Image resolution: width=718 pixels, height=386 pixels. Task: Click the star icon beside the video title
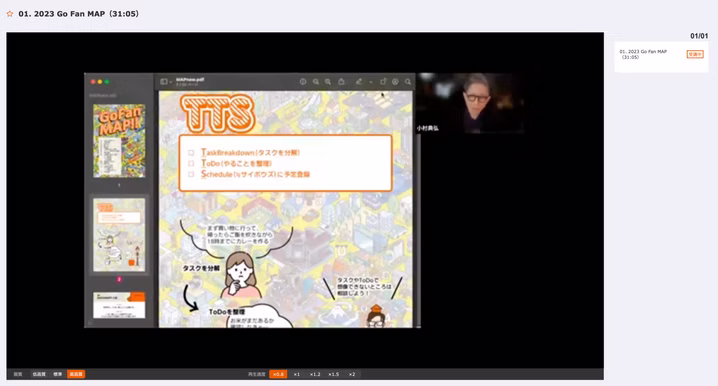pyautogui.click(x=10, y=14)
